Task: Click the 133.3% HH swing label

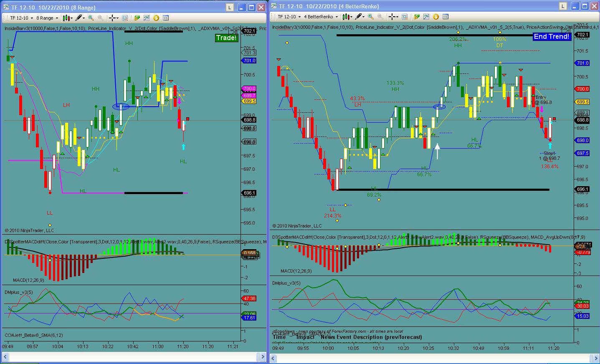Action: 395,83
